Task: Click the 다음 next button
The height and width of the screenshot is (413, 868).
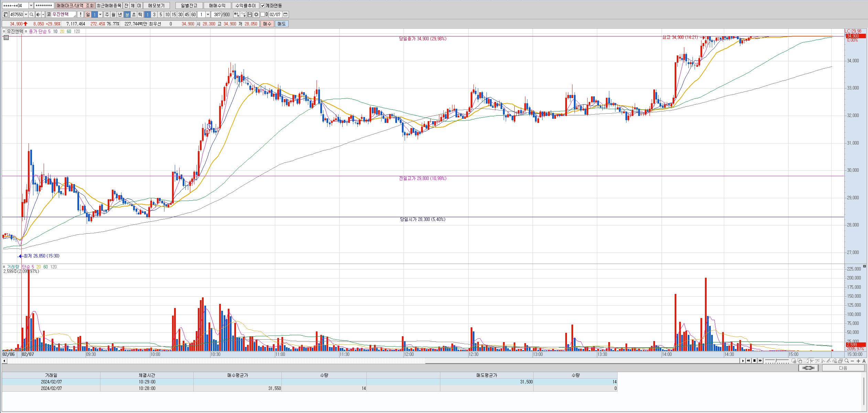Action: (x=843, y=368)
